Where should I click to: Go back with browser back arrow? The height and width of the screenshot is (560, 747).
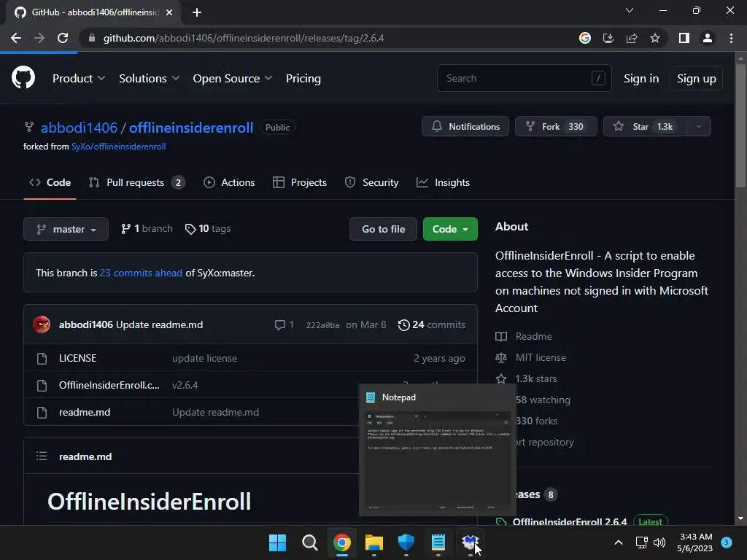[x=16, y=38]
